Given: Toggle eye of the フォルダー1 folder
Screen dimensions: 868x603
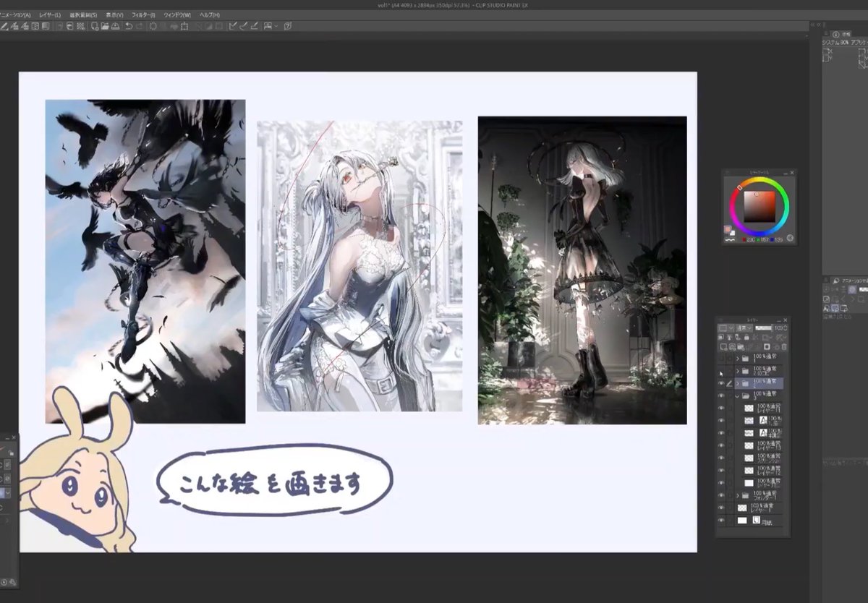Looking at the screenshot, I should (721, 496).
